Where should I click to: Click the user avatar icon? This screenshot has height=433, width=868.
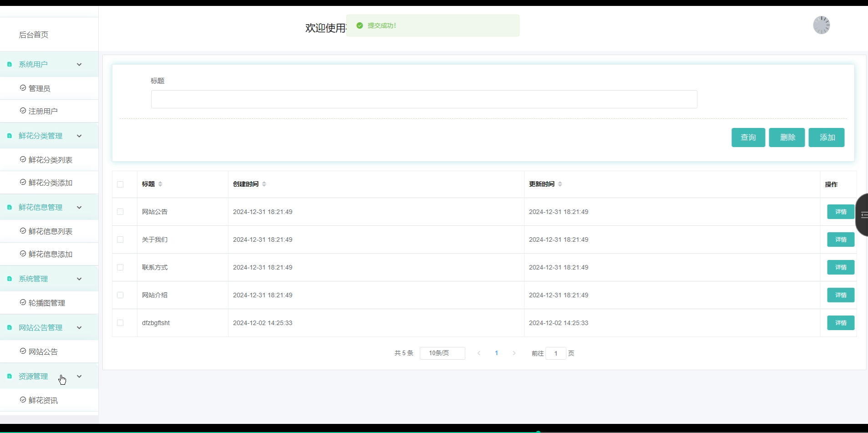click(822, 25)
